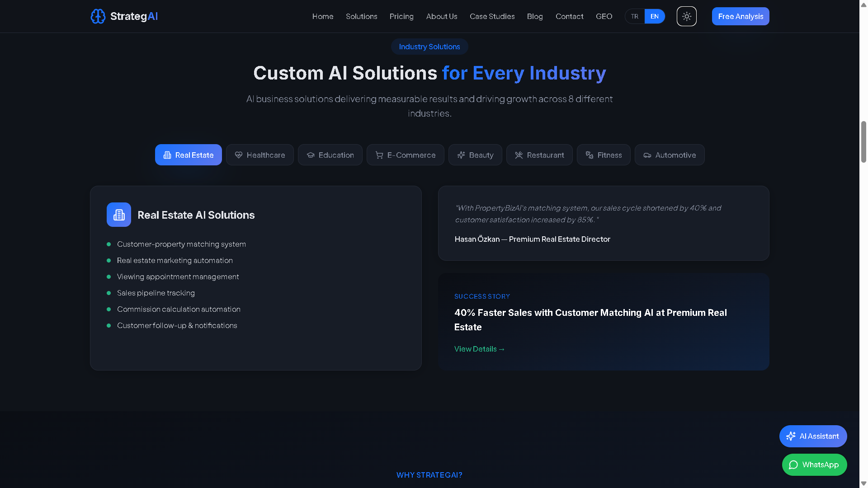
Task: Select the Healthcare industry tab
Action: coord(260,155)
